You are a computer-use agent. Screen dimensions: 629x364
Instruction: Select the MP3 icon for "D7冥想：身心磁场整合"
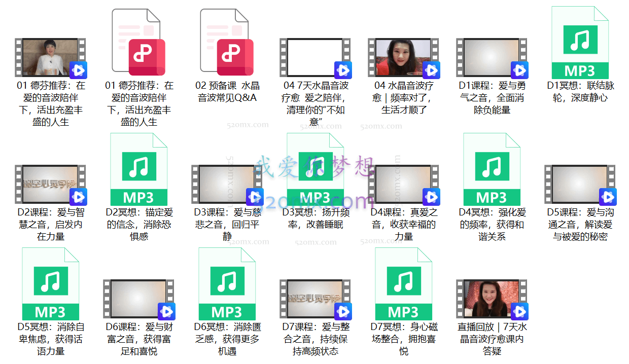[403, 282]
